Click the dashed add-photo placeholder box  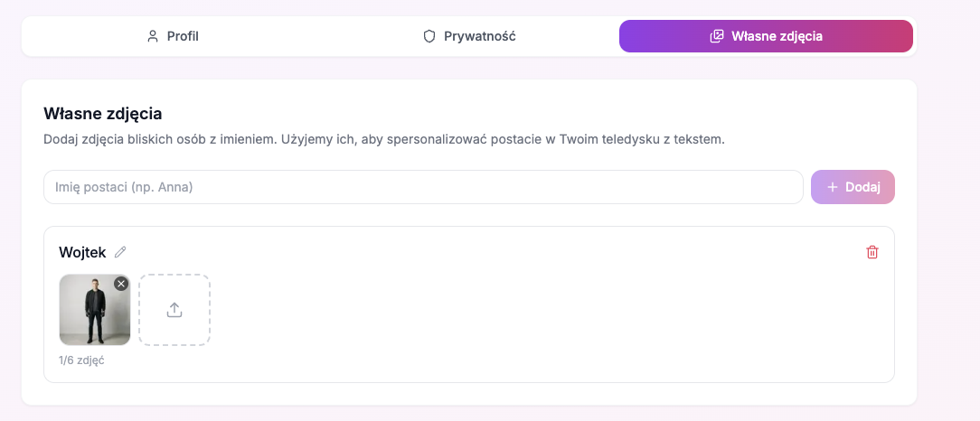tap(174, 310)
